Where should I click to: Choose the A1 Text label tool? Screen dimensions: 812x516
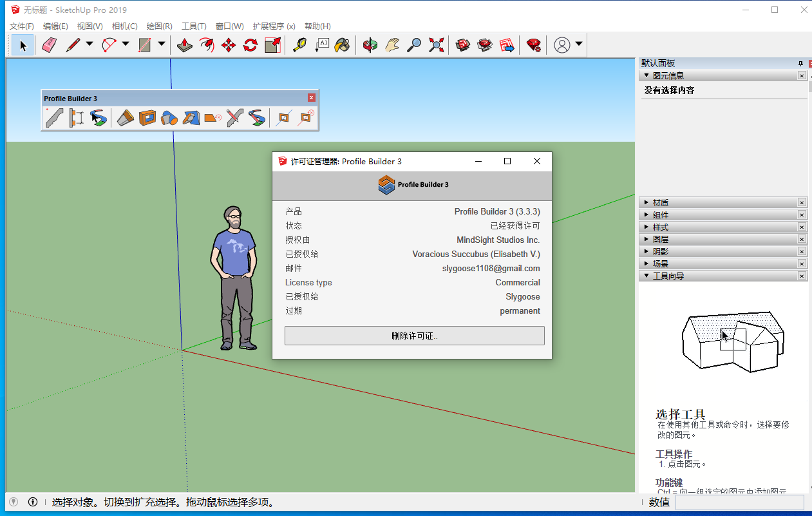321,45
